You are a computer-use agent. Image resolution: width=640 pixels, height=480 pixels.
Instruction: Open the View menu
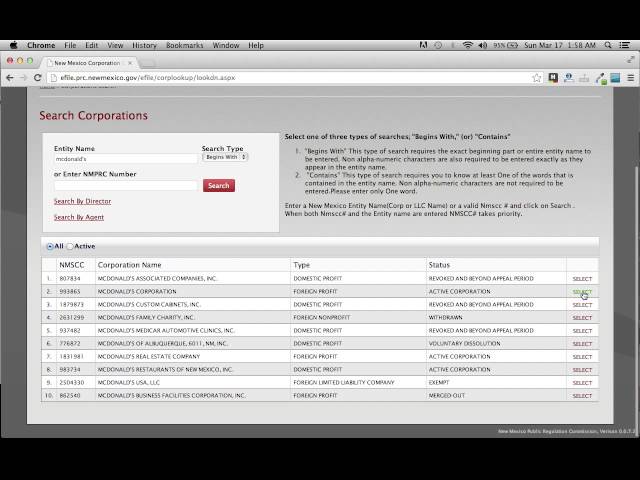pos(115,45)
